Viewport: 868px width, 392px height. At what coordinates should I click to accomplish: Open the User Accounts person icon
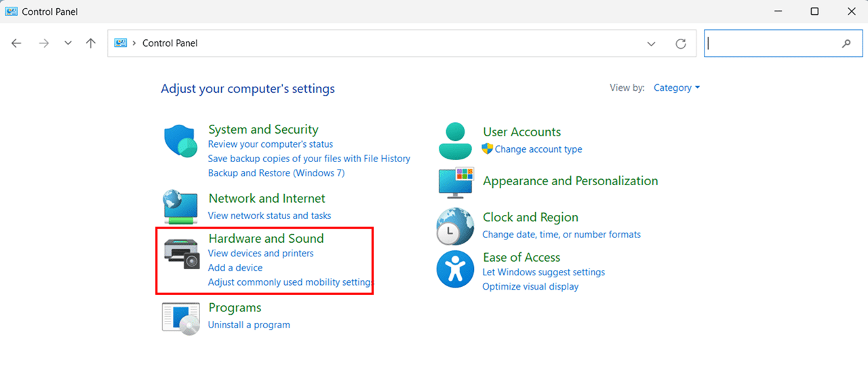(454, 141)
